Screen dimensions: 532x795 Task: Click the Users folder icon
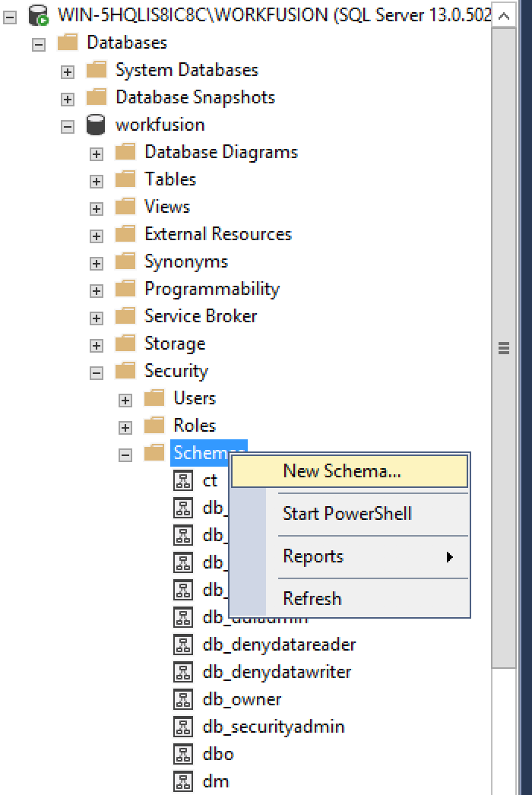pyautogui.click(x=154, y=398)
